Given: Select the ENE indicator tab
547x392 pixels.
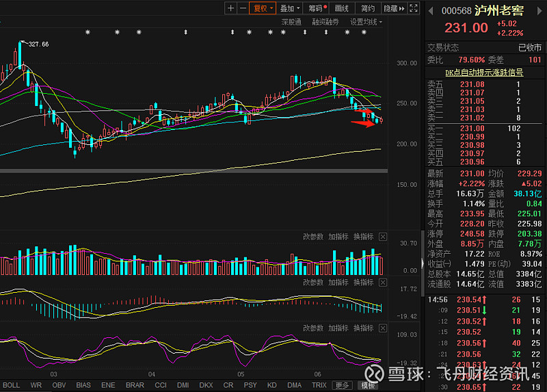Looking at the screenshot, I should point(108,385).
